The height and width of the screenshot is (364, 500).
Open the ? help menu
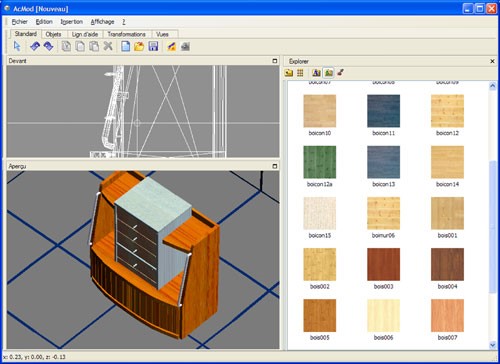pos(124,22)
